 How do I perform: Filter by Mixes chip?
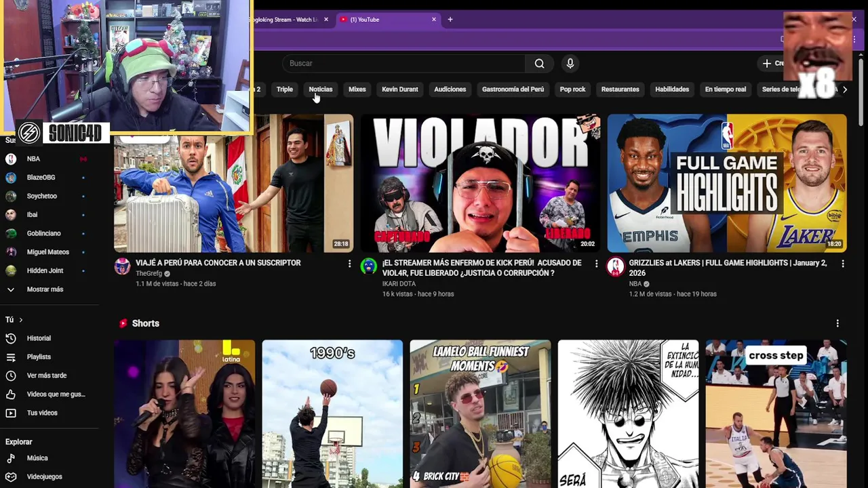[x=357, y=89]
